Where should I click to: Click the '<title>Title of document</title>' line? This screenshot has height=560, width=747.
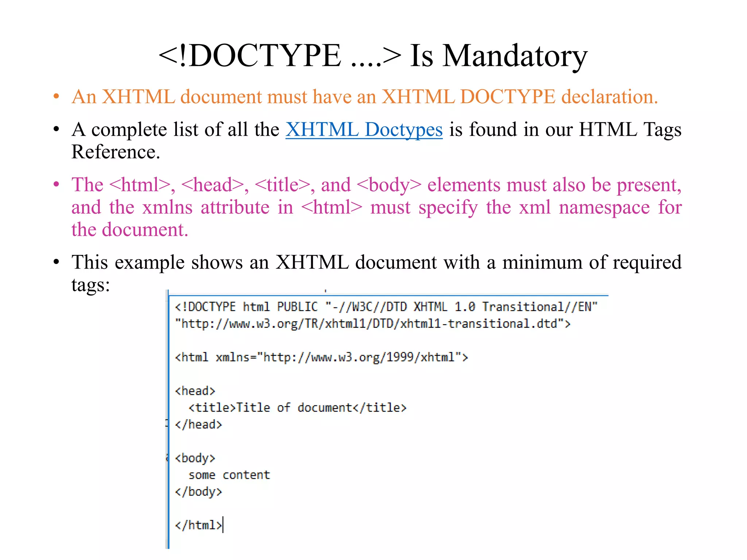pos(297,408)
